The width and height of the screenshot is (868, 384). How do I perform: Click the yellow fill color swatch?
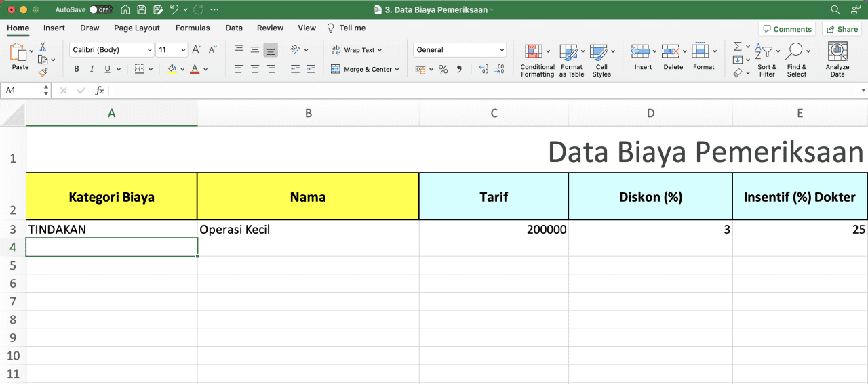click(x=172, y=69)
